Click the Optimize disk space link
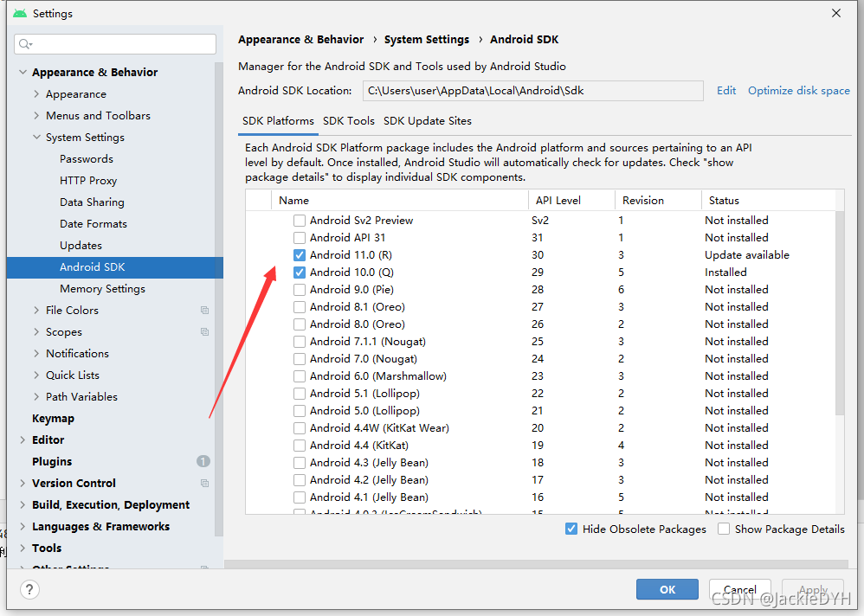 [x=799, y=91]
